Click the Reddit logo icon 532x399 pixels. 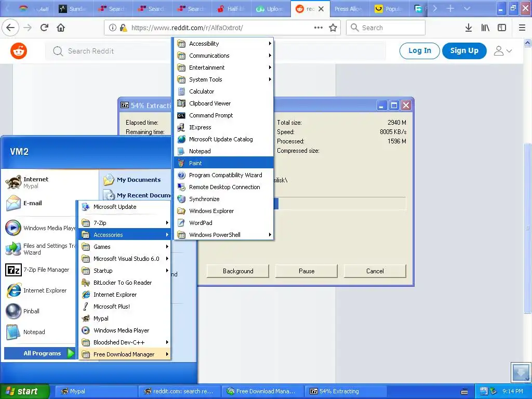pos(19,51)
